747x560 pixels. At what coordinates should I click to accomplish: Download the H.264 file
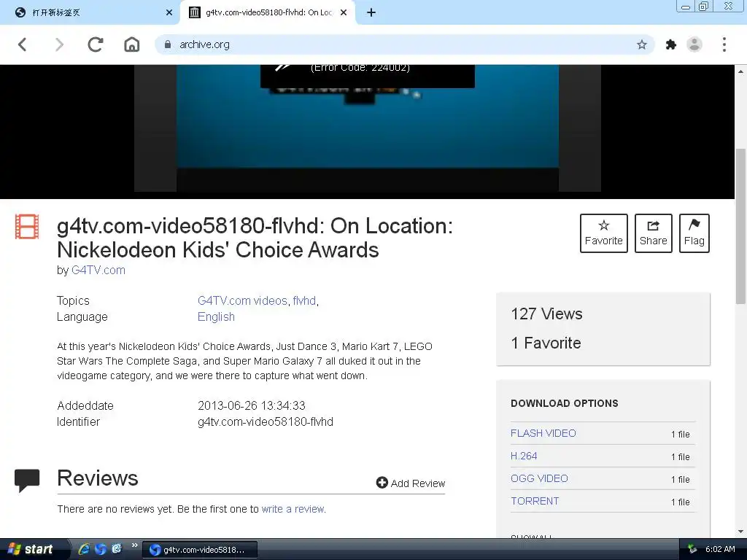[x=524, y=456]
